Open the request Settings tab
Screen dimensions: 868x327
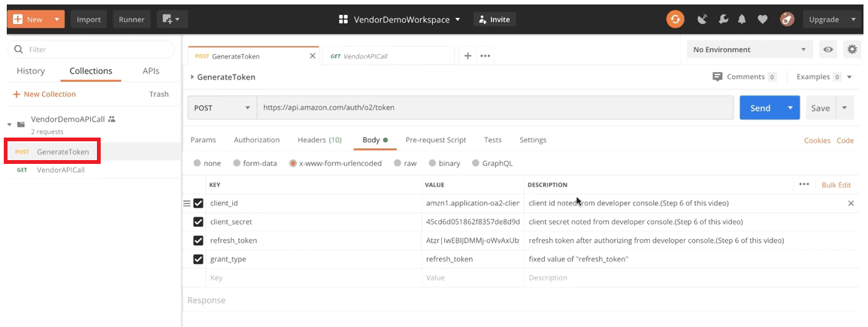point(533,140)
